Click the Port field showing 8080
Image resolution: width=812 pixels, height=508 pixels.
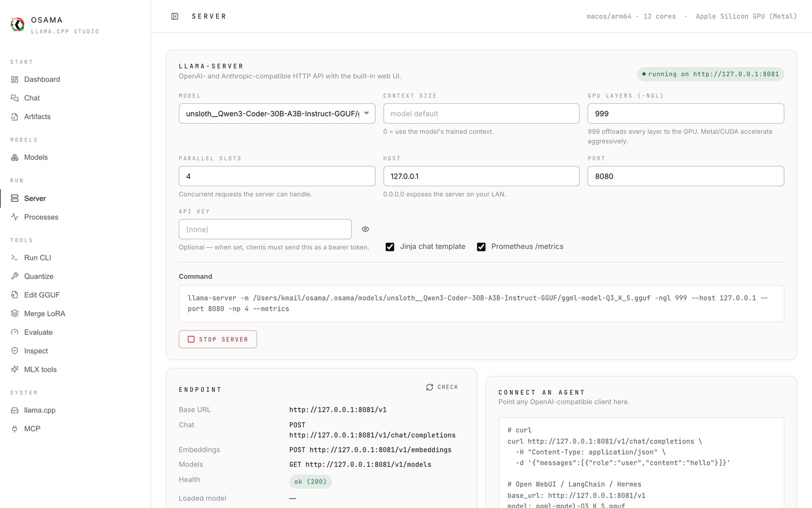[686, 176]
